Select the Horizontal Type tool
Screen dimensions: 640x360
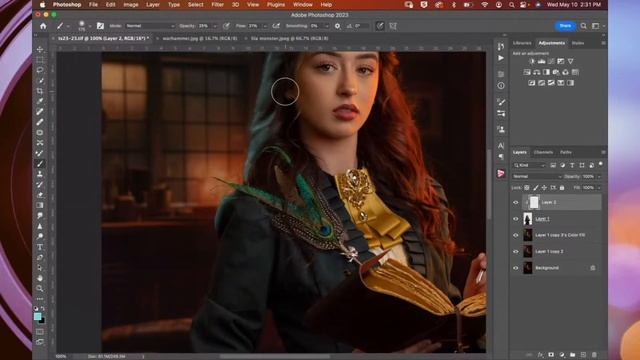coord(40,247)
